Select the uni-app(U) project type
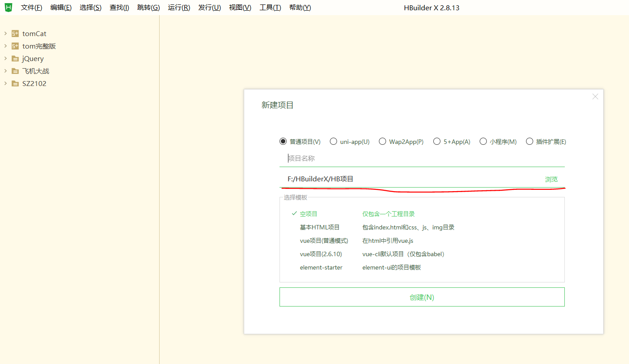The height and width of the screenshot is (364, 629). (333, 141)
